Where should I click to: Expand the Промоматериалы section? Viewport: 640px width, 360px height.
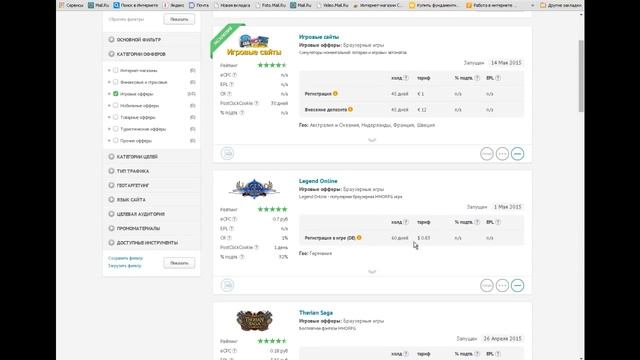click(x=151, y=229)
